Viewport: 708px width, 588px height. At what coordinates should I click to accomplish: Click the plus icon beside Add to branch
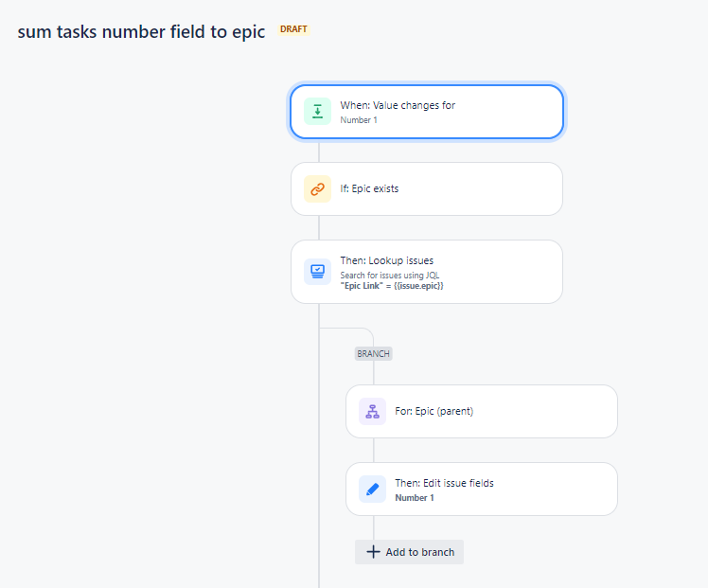(x=372, y=552)
